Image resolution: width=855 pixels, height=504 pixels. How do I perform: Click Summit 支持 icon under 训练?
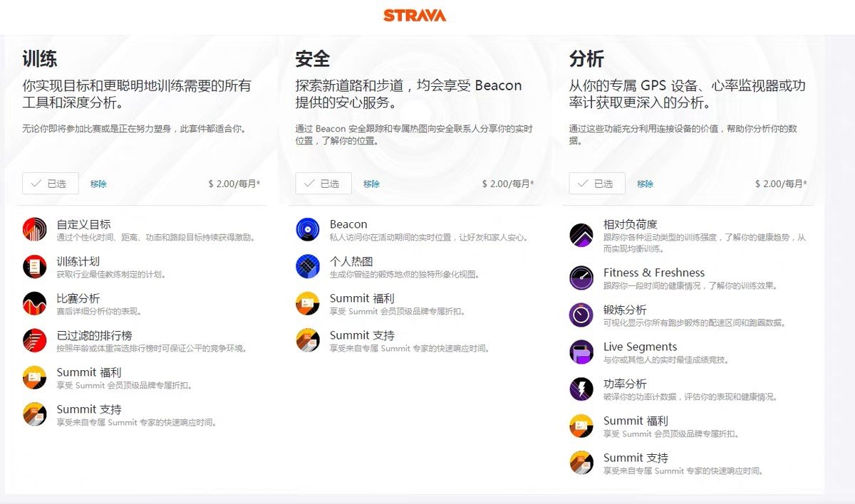tap(34, 414)
